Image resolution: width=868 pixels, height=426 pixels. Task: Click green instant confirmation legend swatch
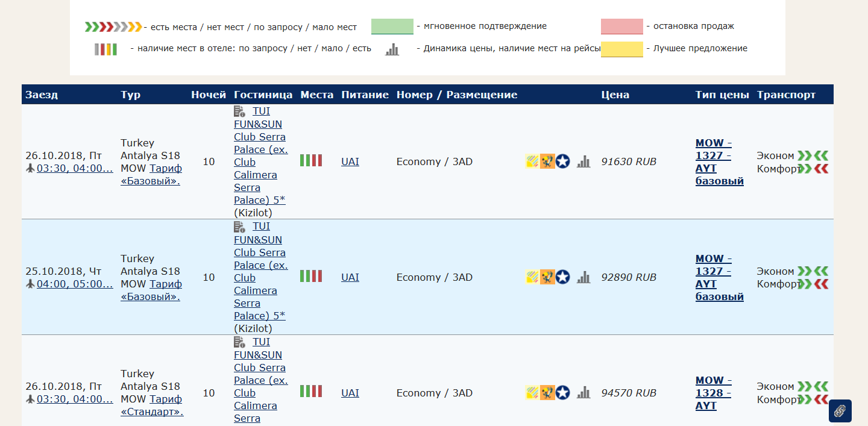tap(392, 27)
